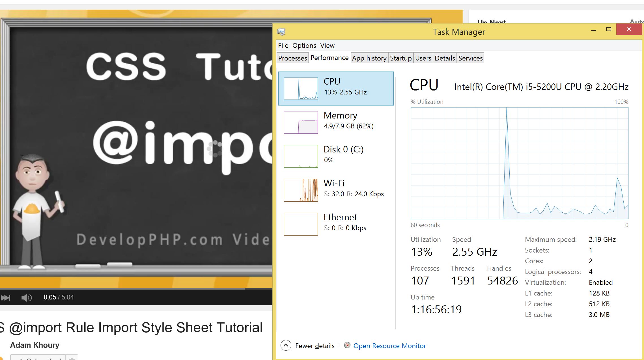Image resolution: width=644 pixels, height=360 pixels.
Task: Click the Fewer details label
Action: [x=315, y=346]
